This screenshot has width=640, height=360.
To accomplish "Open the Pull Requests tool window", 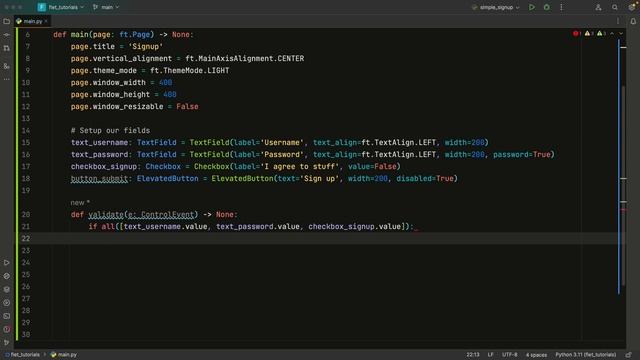I will tap(7, 48).
